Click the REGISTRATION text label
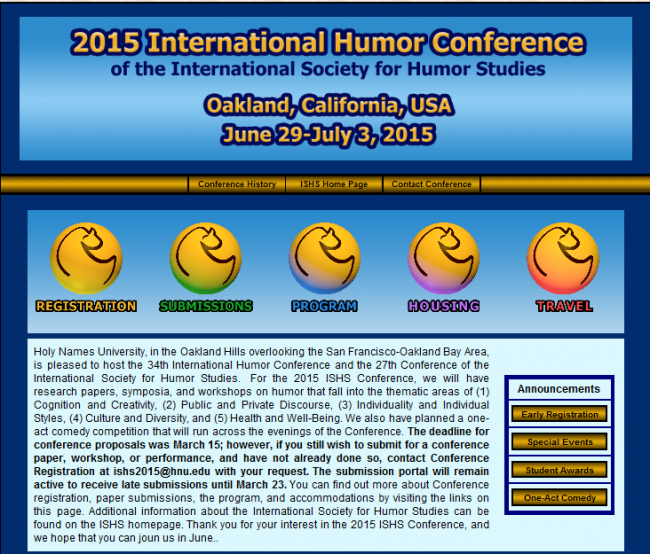Viewport: 650px width, 554px height. click(86, 306)
